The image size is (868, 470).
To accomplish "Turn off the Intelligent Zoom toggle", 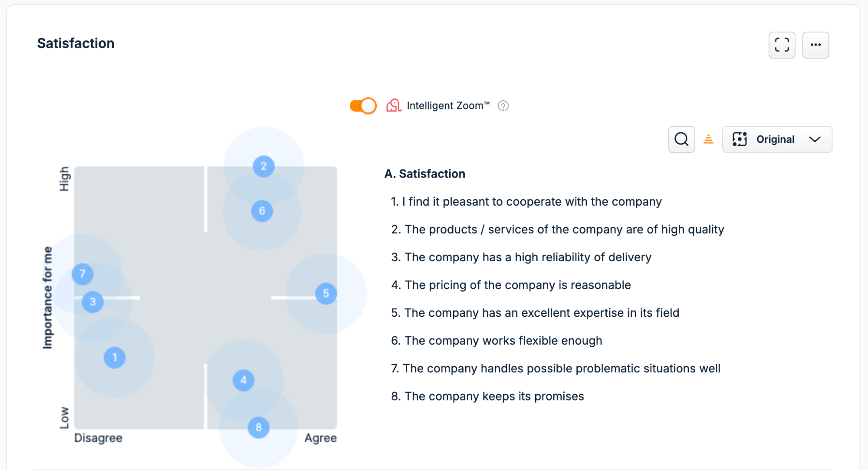I will pos(363,105).
